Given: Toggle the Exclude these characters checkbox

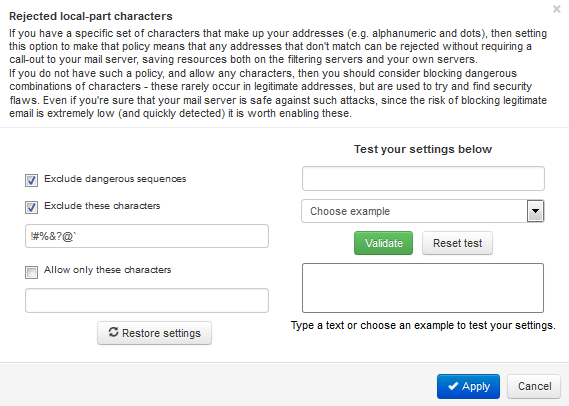Looking at the screenshot, I should [31, 208].
